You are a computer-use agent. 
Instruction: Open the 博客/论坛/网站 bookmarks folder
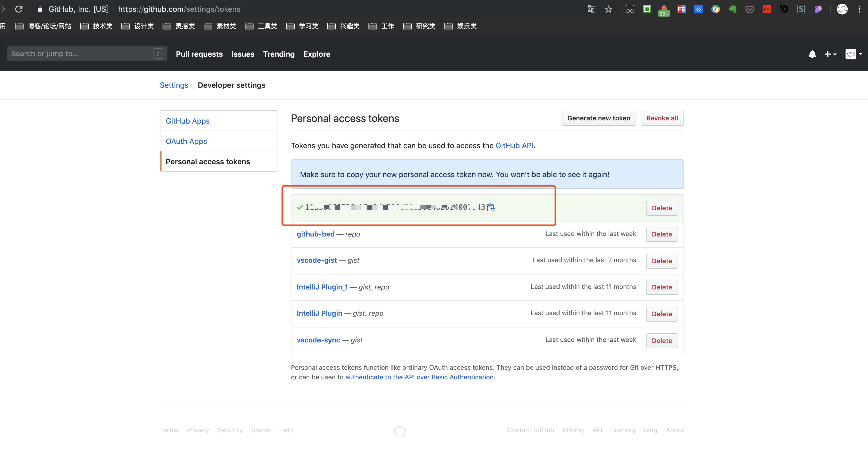pyautogui.click(x=43, y=26)
